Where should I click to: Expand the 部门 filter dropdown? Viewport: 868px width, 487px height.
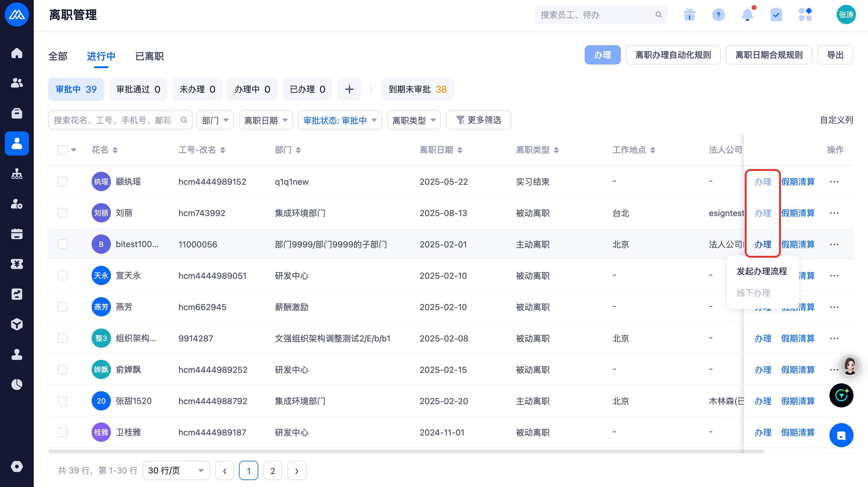[215, 120]
